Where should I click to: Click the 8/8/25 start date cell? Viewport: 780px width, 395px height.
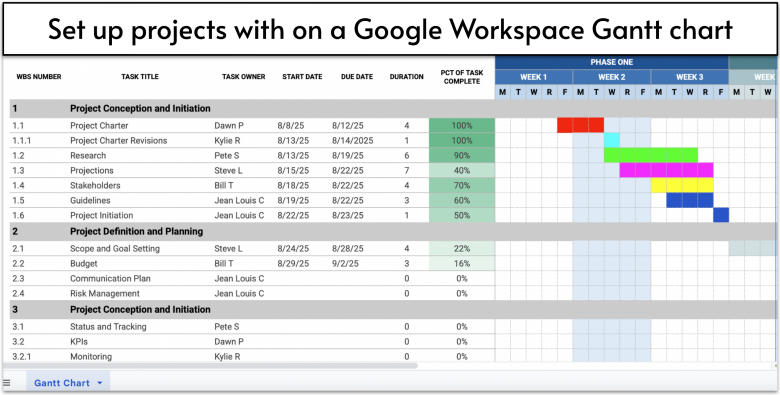coord(291,125)
